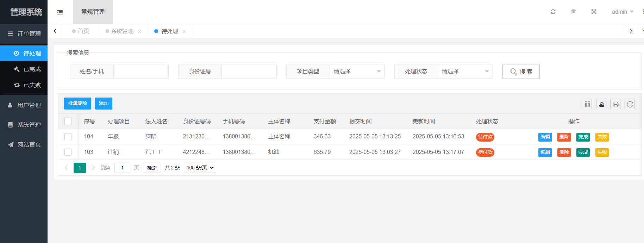
Task: Open the 项目类型 dropdown
Action: point(357,71)
